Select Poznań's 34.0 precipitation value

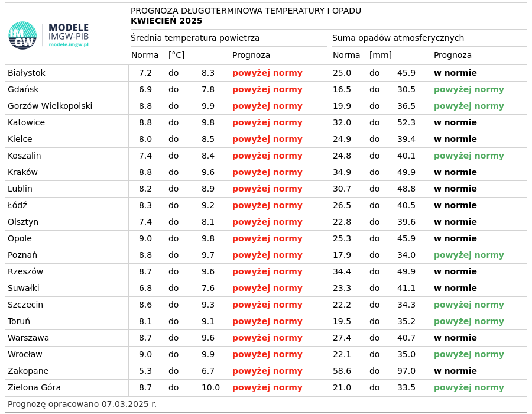point(407,255)
